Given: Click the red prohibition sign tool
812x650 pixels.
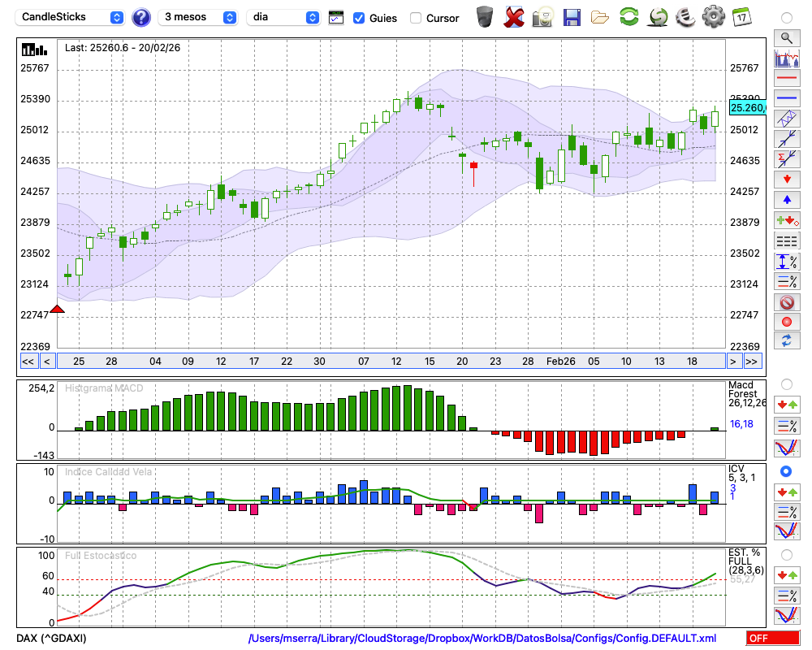Looking at the screenshot, I should coord(786,302).
